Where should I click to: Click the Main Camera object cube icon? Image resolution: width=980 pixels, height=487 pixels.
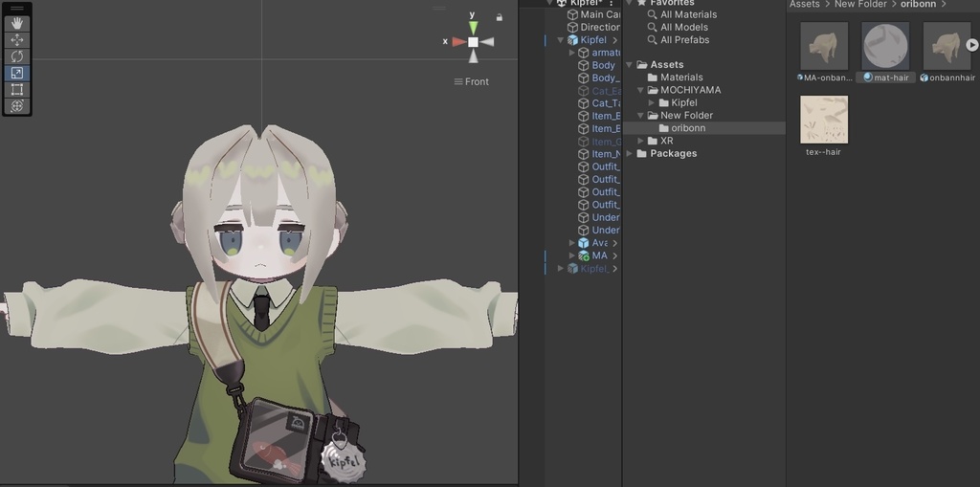click(572, 14)
